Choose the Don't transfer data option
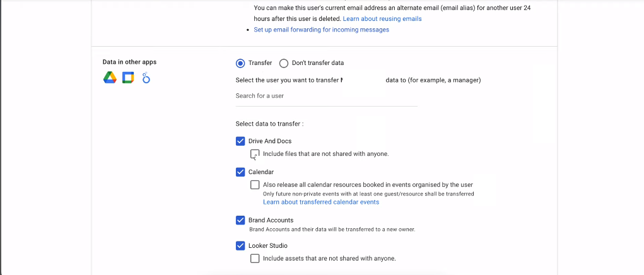This screenshot has width=644, height=275. click(284, 63)
